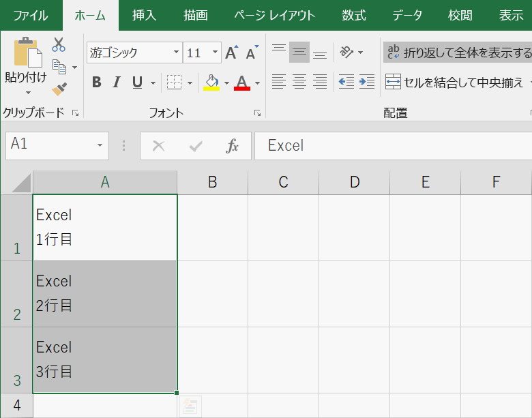Open the font size dropdown
The image size is (532, 418).
(x=215, y=53)
